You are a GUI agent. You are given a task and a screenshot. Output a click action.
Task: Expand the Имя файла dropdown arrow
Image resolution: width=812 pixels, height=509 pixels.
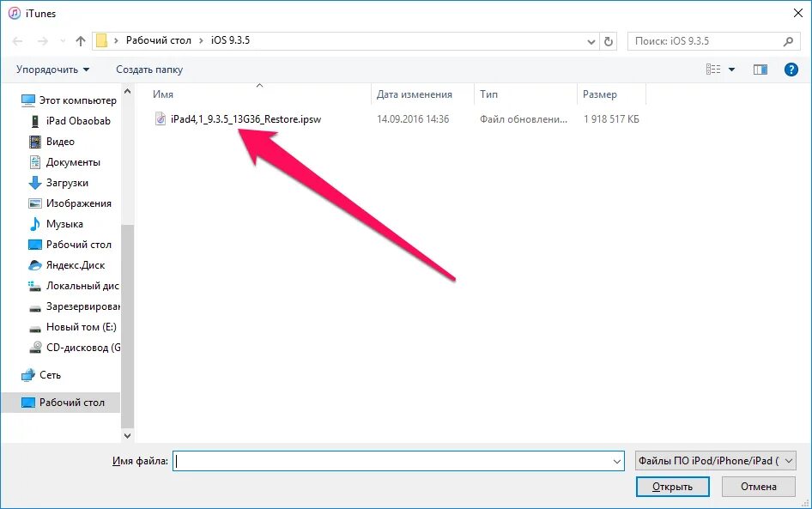(x=617, y=461)
